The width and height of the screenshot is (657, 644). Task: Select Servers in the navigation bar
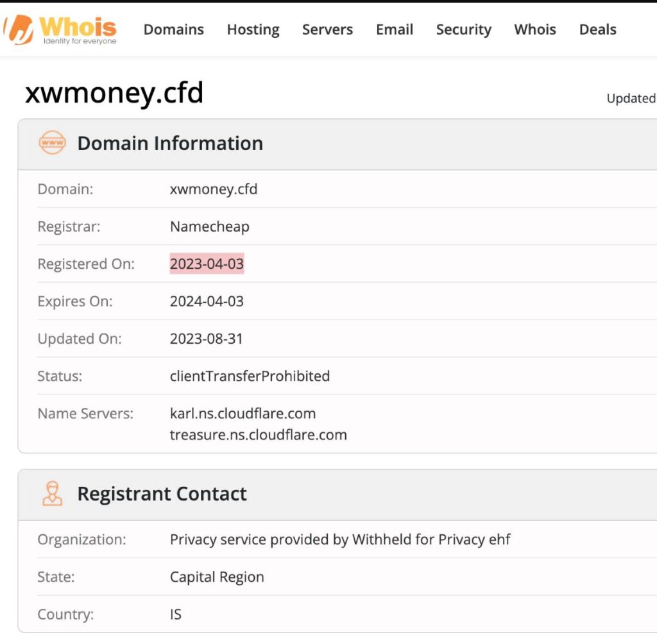(x=327, y=30)
